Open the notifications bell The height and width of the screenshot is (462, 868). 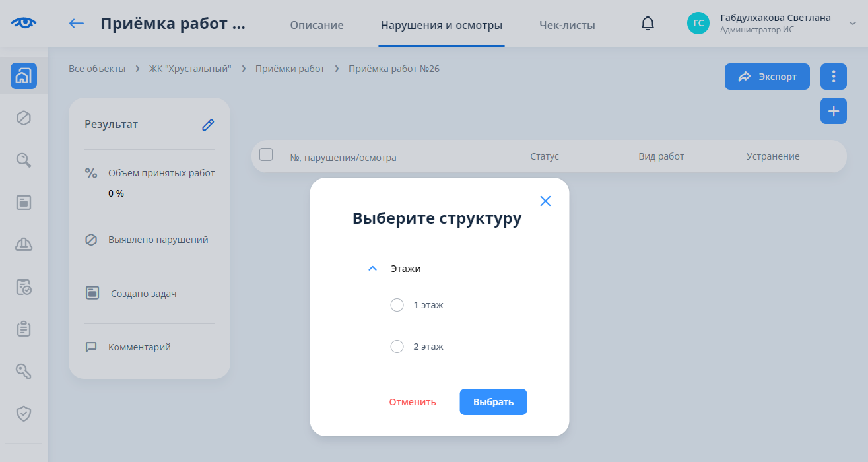648,24
